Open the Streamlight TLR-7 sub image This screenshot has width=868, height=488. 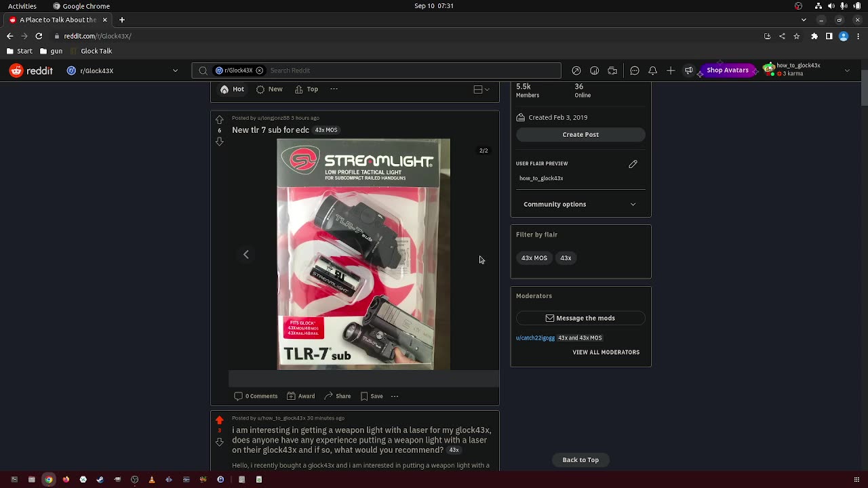[363, 254]
